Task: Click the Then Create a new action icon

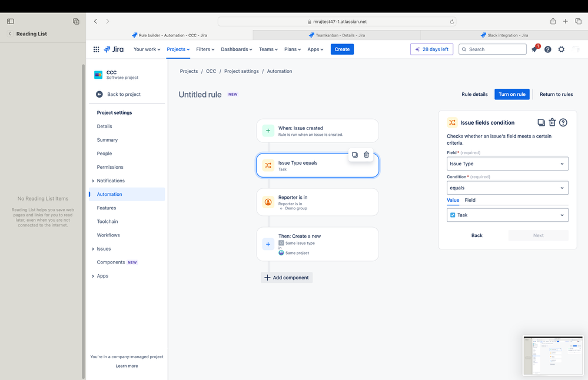Action: [x=268, y=244]
